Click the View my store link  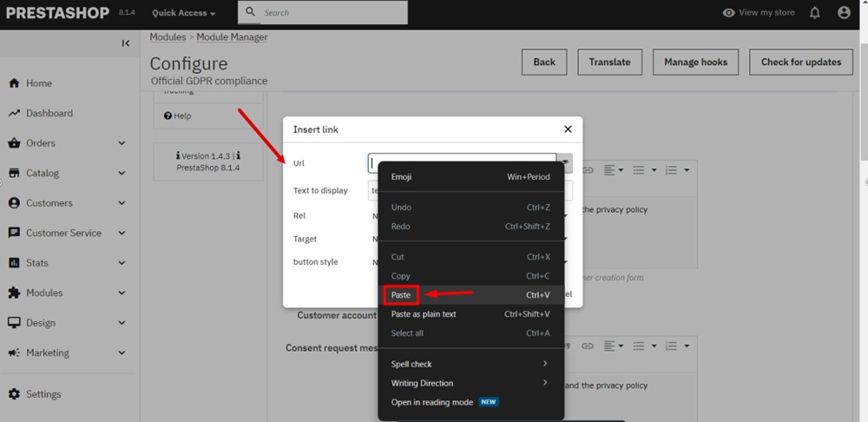[x=759, y=12]
